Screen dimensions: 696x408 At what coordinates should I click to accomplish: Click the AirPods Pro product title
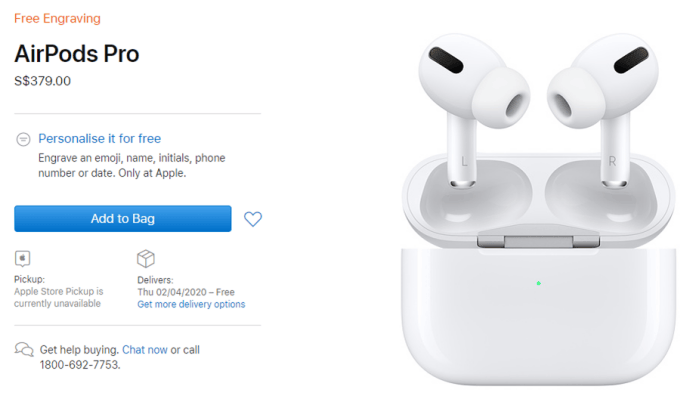coord(77,54)
